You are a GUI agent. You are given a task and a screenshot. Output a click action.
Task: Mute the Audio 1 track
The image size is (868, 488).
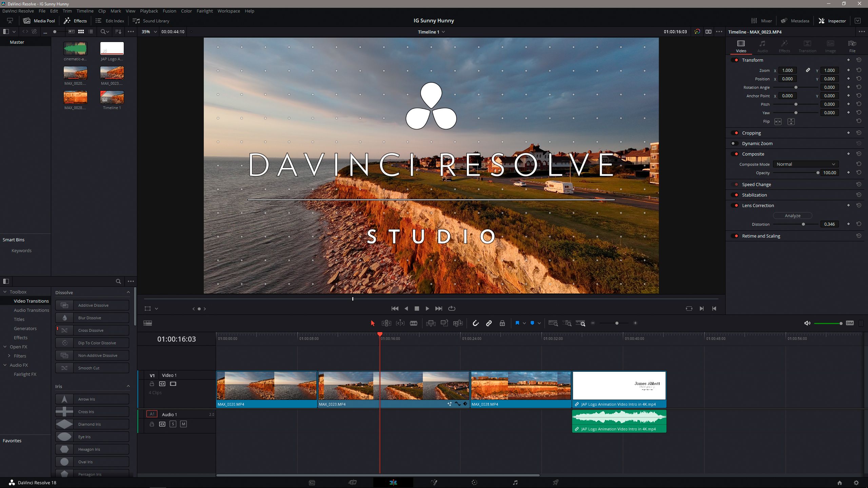[x=183, y=424]
